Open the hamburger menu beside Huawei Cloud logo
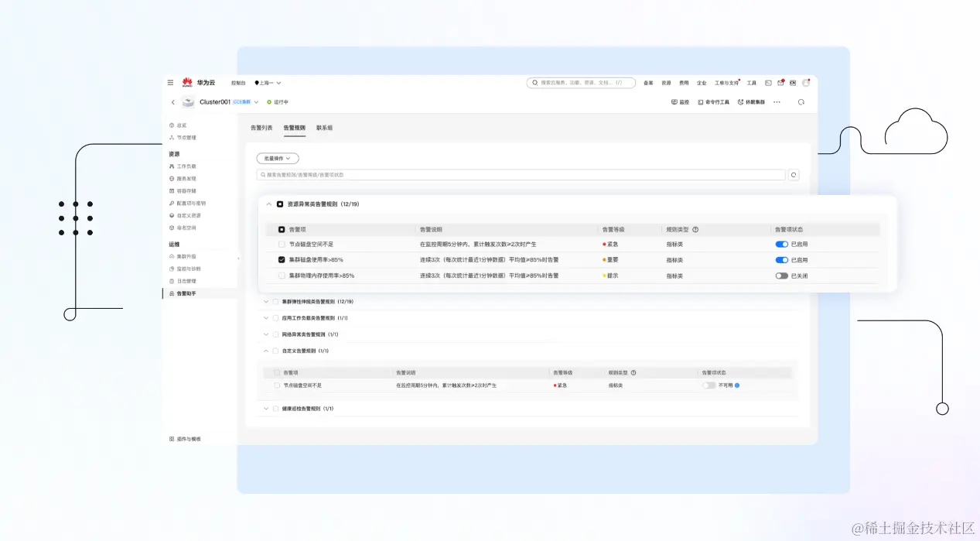This screenshot has height=541, width=980. click(170, 83)
